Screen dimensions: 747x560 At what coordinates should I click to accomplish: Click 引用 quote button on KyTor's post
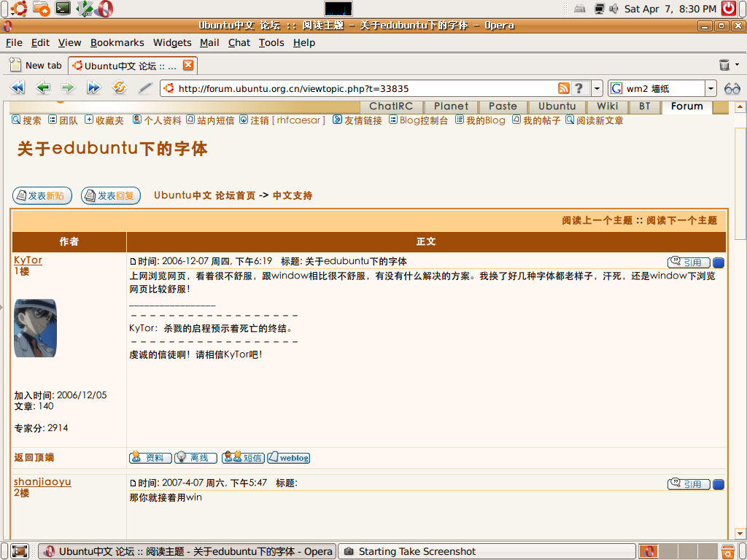689,262
